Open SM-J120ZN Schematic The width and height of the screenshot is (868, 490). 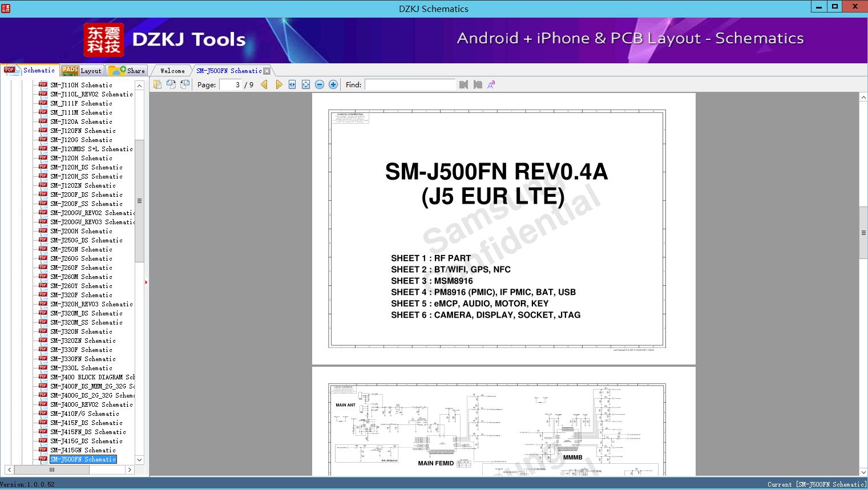[x=83, y=185]
